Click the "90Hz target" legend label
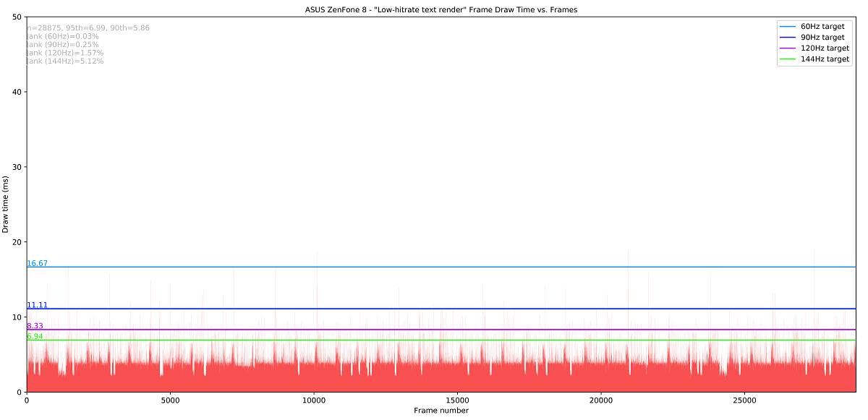 (x=822, y=37)
